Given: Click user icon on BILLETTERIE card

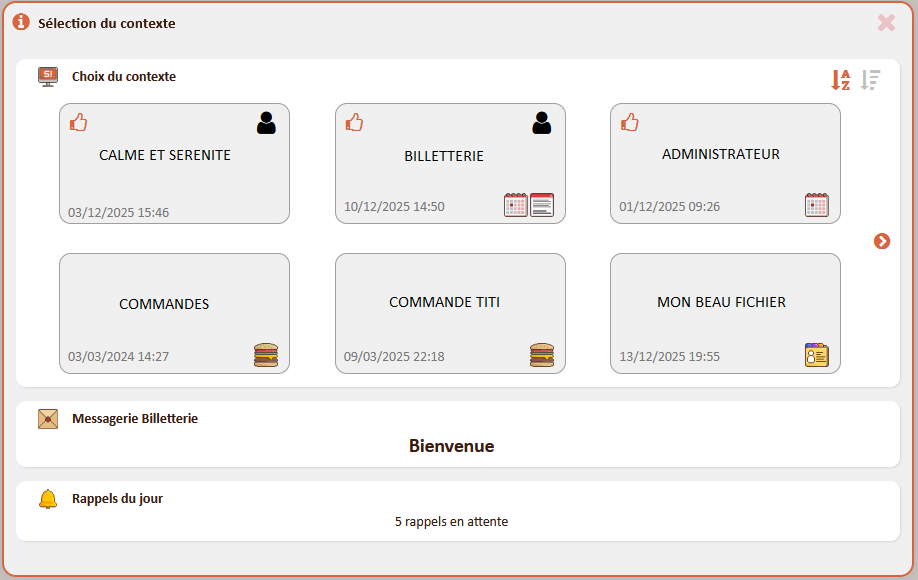Looking at the screenshot, I should click(541, 123).
